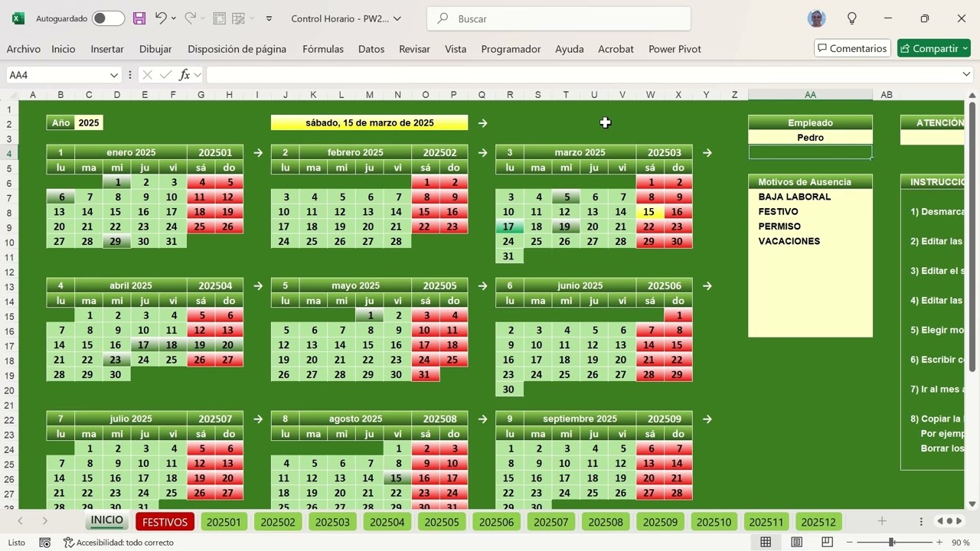
Task: Click the arrow next to septiembre 2025 header
Action: pos(707,419)
